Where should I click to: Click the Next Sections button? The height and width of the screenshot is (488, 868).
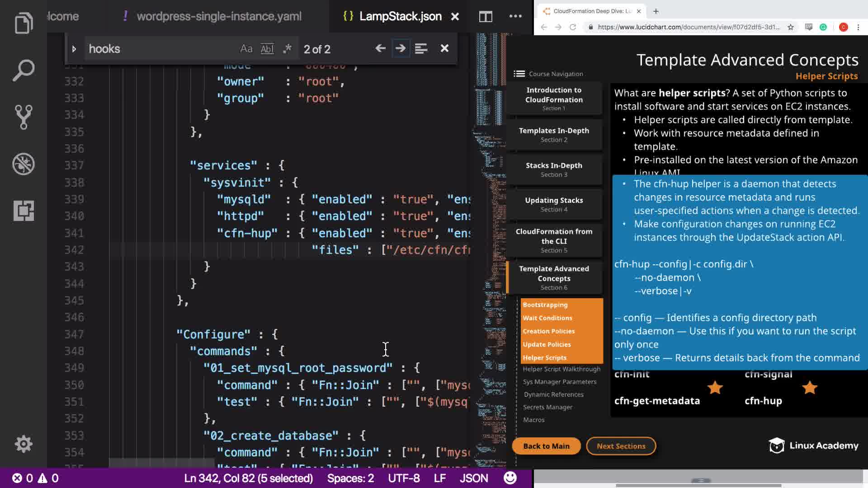[x=621, y=446]
